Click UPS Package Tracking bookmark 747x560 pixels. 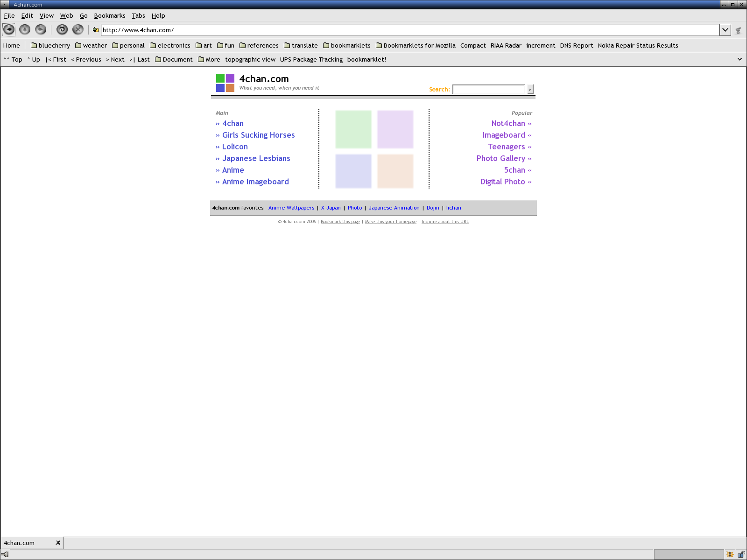click(311, 59)
